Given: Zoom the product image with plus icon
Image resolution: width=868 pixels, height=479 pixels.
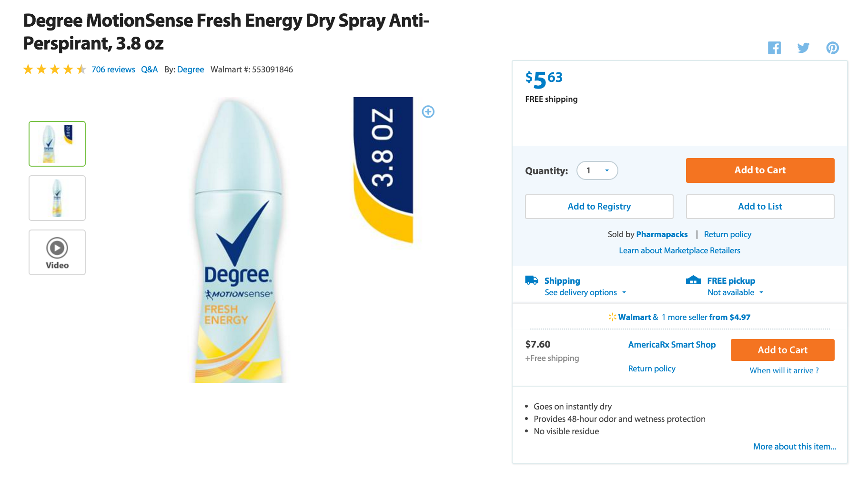Looking at the screenshot, I should (x=428, y=111).
